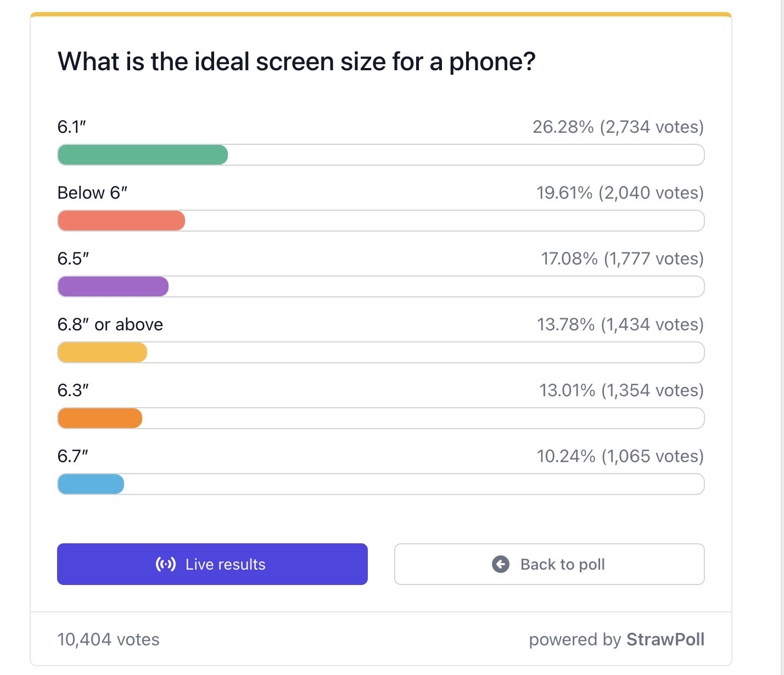Click the green 6.1″ result bar

tap(143, 155)
